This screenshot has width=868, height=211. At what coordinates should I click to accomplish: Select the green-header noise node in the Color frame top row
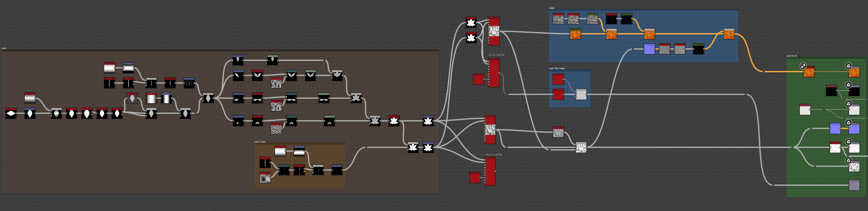[x=592, y=19]
